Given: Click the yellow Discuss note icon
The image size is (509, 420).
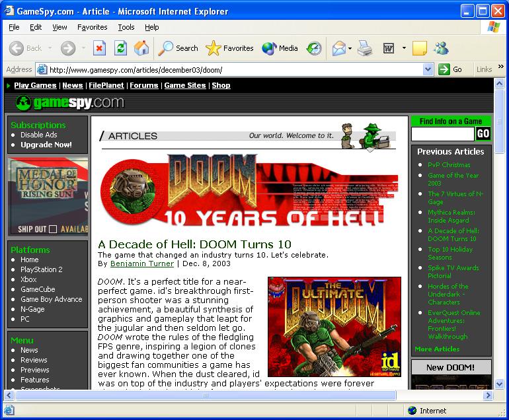Looking at the screenshot, I should point(419,48).
